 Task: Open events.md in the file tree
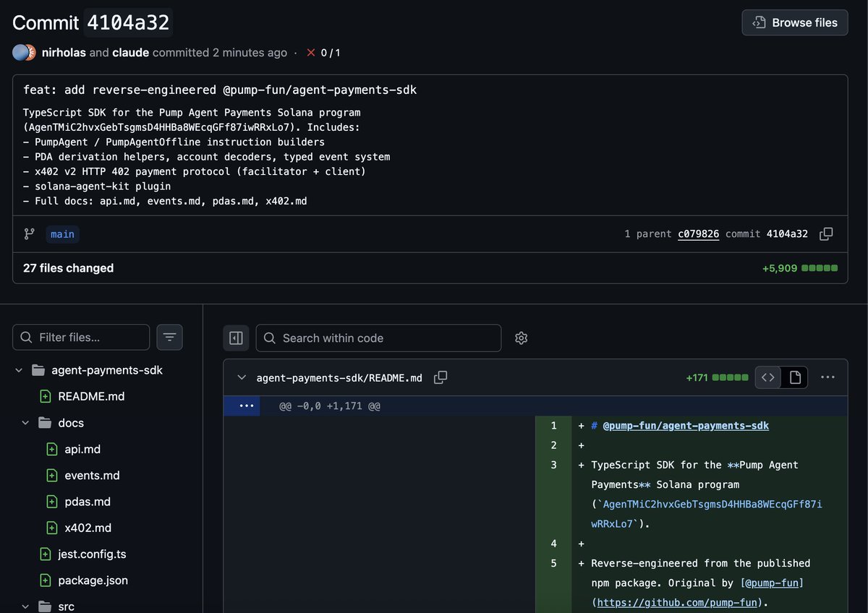pos(92,475)
